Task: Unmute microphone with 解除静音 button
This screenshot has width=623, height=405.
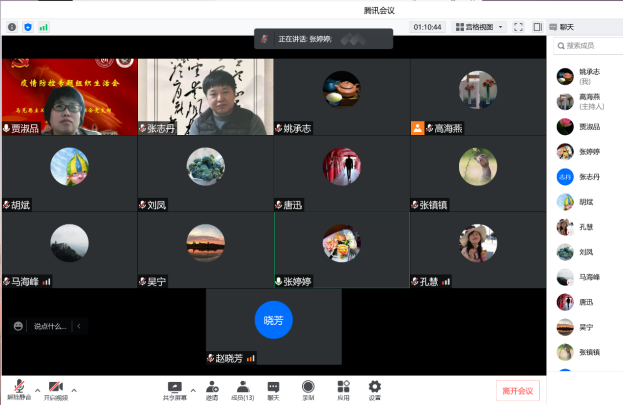Action: point(18,388)
